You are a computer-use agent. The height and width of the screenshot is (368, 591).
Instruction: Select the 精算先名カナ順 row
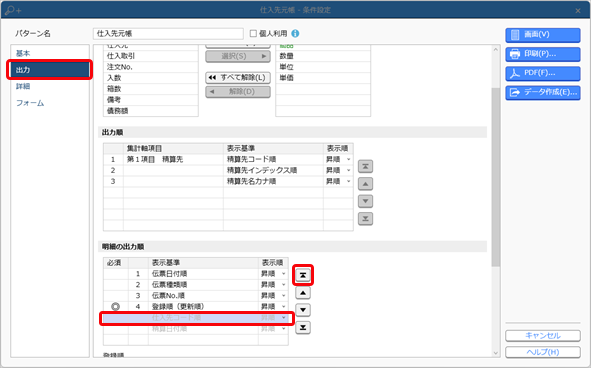(228, 181)
